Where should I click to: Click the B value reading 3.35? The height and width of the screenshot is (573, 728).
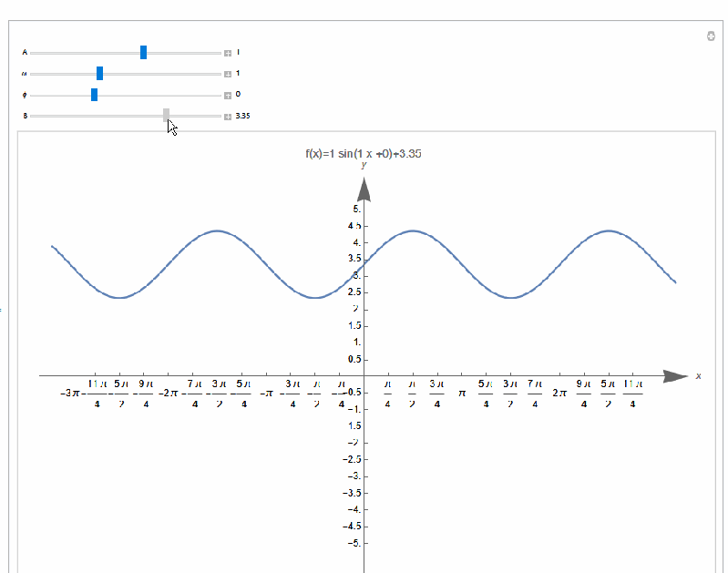tap(243, 116)
